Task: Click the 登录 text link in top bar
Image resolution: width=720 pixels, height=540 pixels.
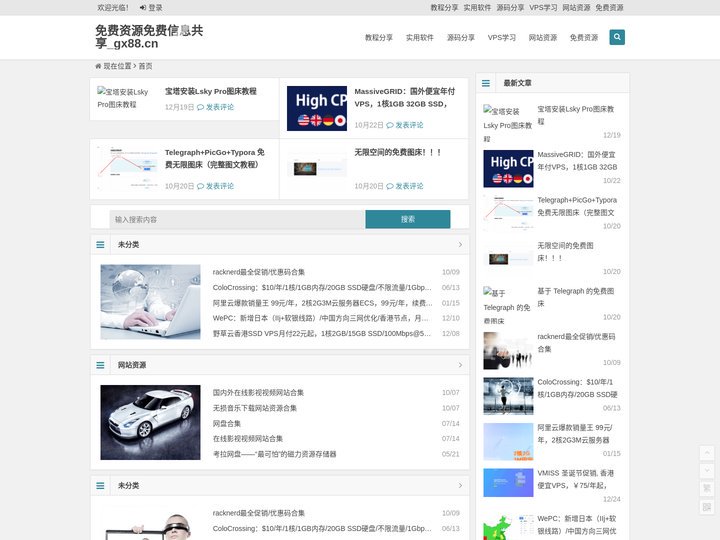Action: [155, 7]
